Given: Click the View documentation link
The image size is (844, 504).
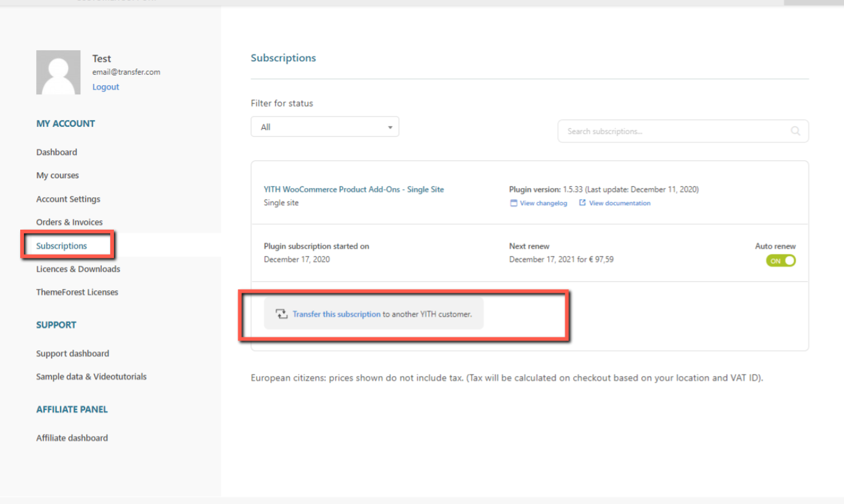Looking at the screenshot, I should 620,203.
